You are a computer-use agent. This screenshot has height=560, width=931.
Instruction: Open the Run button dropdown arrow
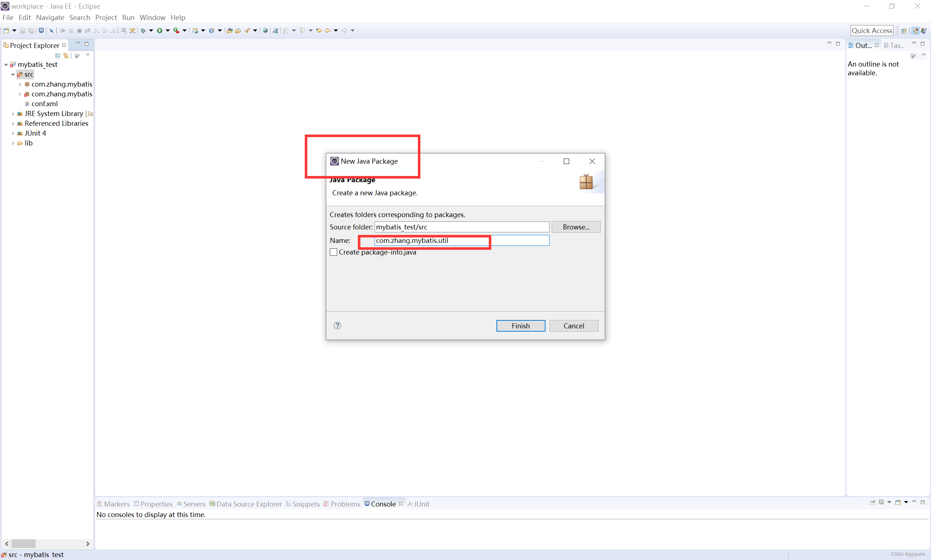click(x=168, y=31)
